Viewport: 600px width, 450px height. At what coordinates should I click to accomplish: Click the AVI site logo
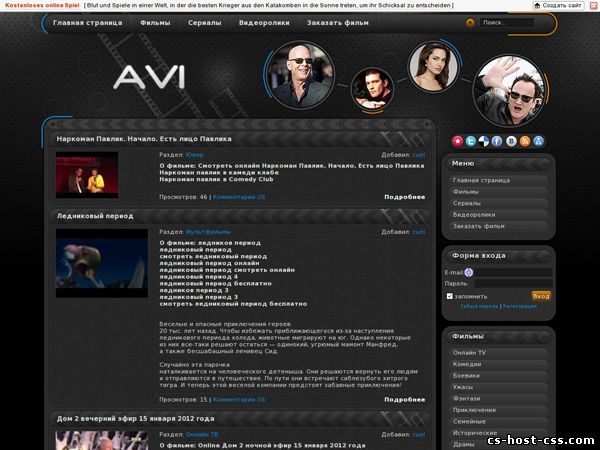click(149, 77)
